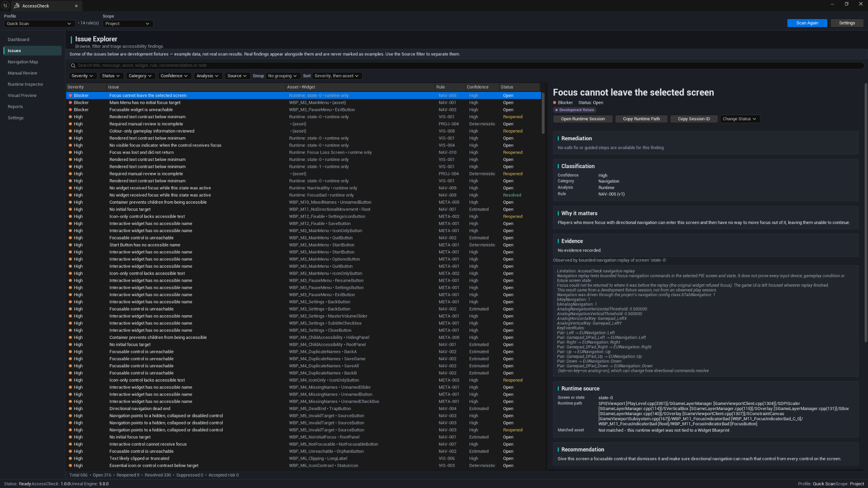Click the AccessCheck tab's icon
This screenshot has width=868, height=488.
coord(17,6)
